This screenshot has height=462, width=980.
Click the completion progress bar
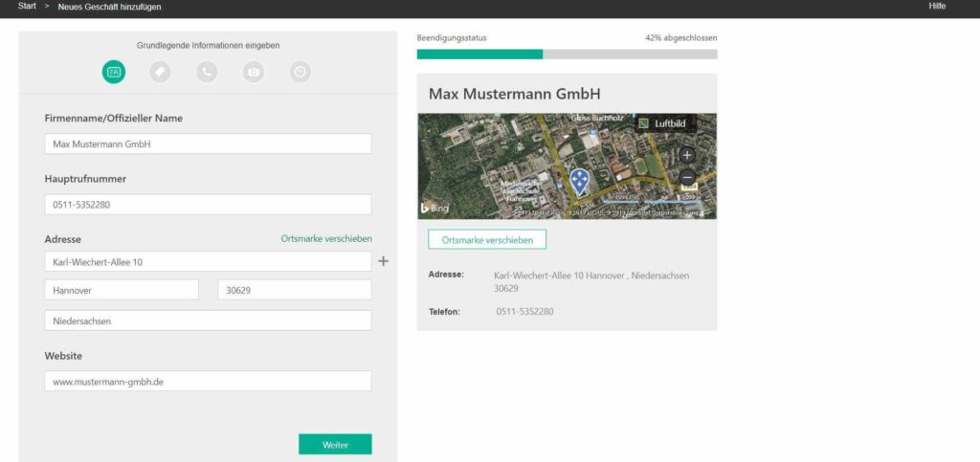tap(567, 55)
